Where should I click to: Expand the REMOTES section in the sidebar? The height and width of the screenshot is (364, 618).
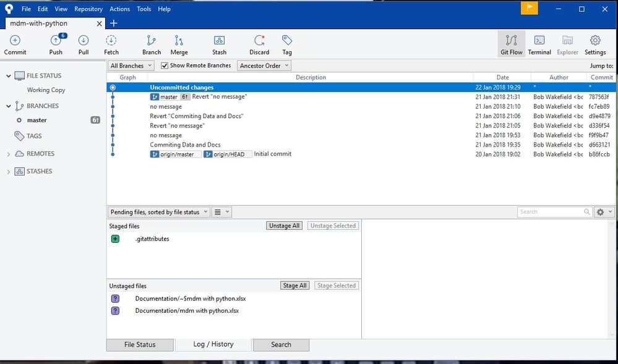(9, 154)
